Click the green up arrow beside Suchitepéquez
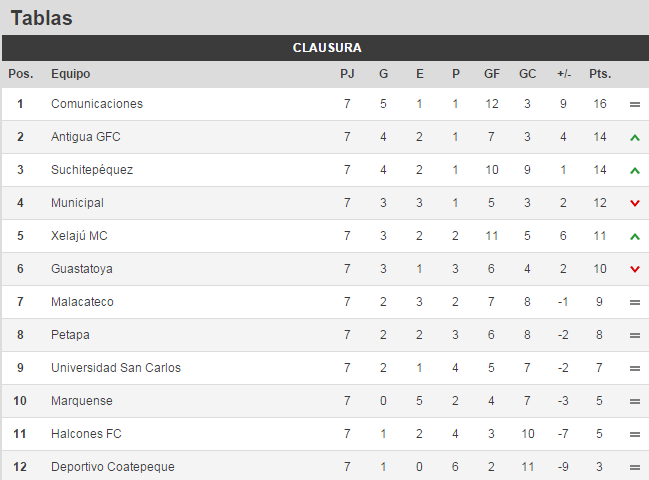The width and height of the screenshot is (649, 480). point(635,171)
